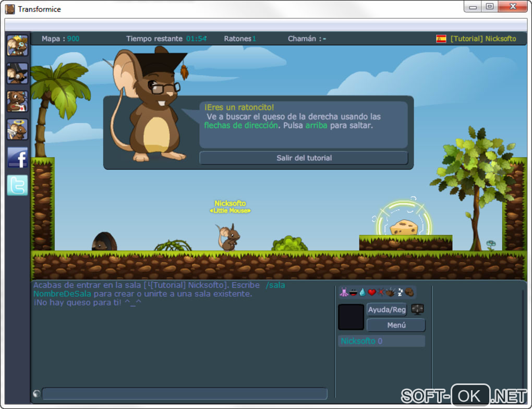This screenshot has width=532, height=409.
Task: Click the glowing cheese on the platform
Action: click(404, 227)
